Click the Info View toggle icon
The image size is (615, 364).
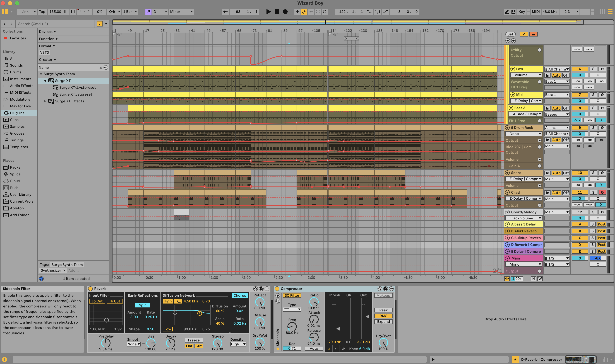(x=4, y=359)
